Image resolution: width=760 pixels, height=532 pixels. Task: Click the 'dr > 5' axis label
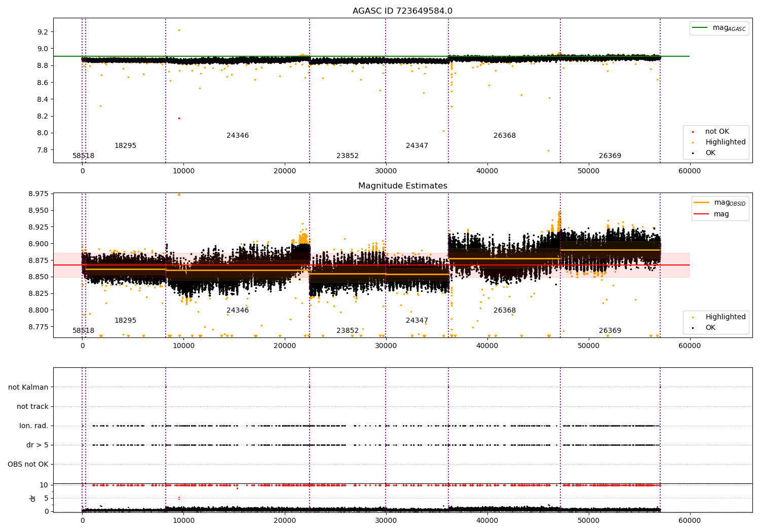[x=37, y=445]
